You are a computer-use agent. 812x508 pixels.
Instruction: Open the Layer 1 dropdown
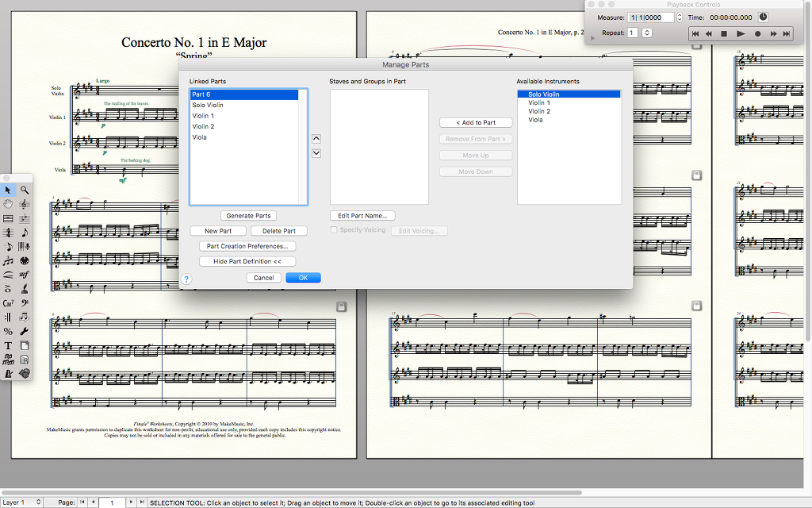point(22,502)
